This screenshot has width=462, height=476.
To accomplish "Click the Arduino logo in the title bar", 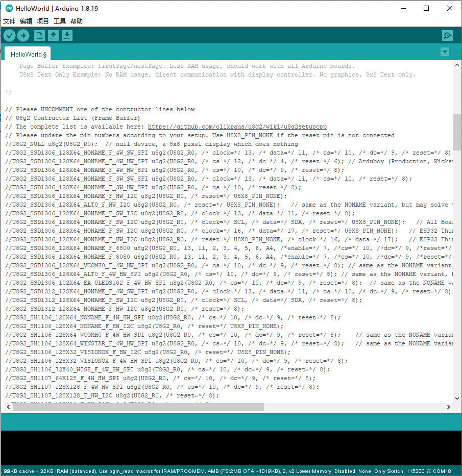I will (x=9, y=8).
